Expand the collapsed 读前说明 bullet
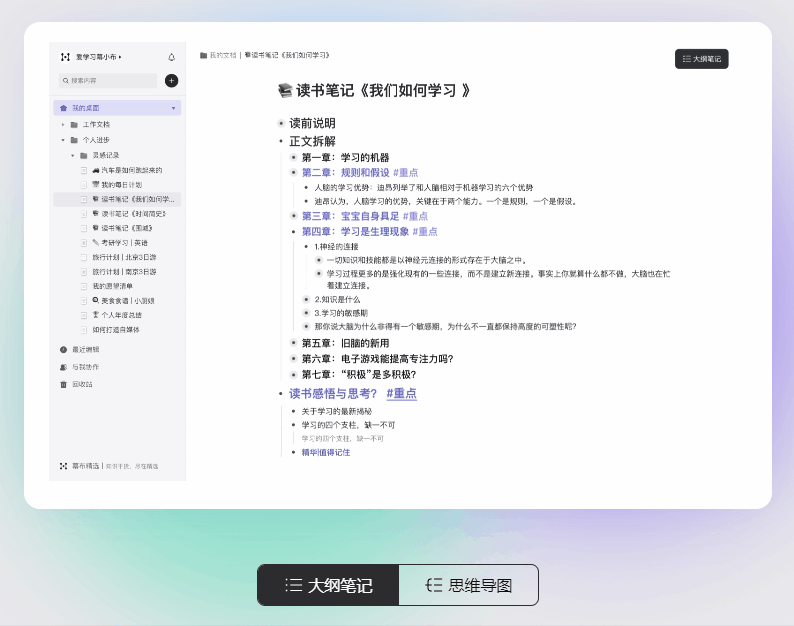 coord(281,123)
